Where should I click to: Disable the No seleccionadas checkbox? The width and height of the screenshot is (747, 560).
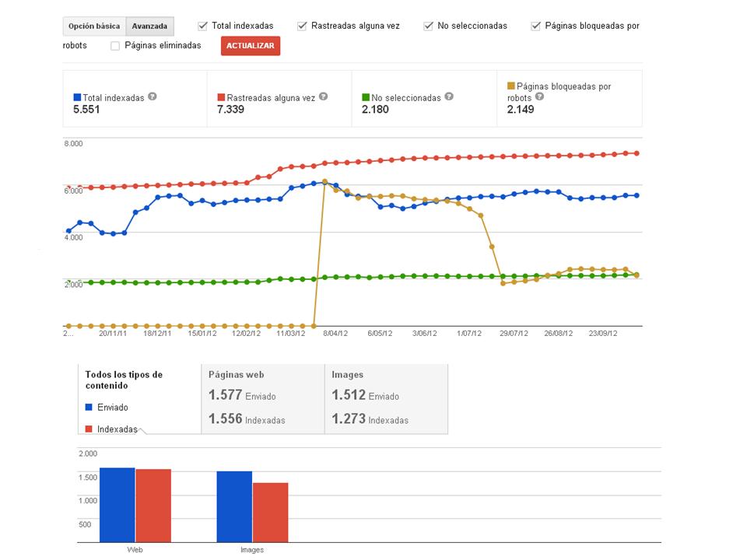429,26
